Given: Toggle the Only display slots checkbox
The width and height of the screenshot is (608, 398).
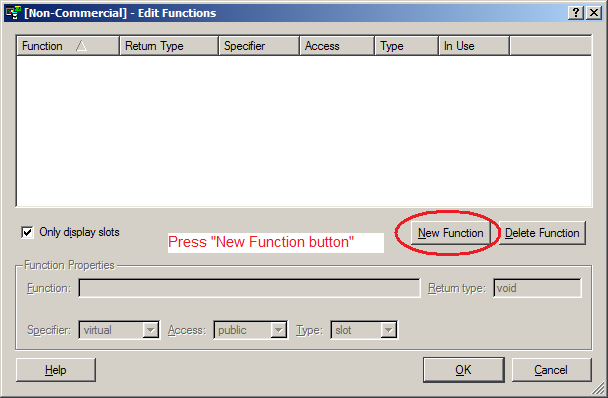Looking at the screenshot, I should click(x=27, y=232).
